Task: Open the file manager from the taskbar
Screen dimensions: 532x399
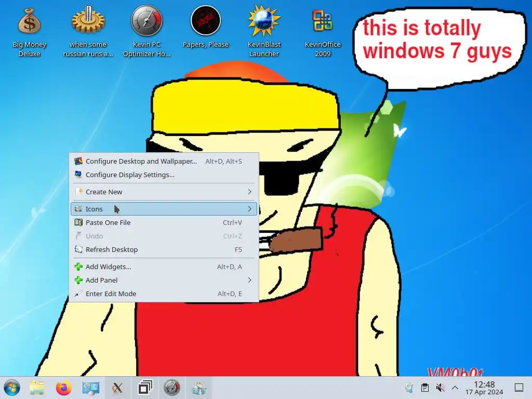Action: click(x=37, y=388)
